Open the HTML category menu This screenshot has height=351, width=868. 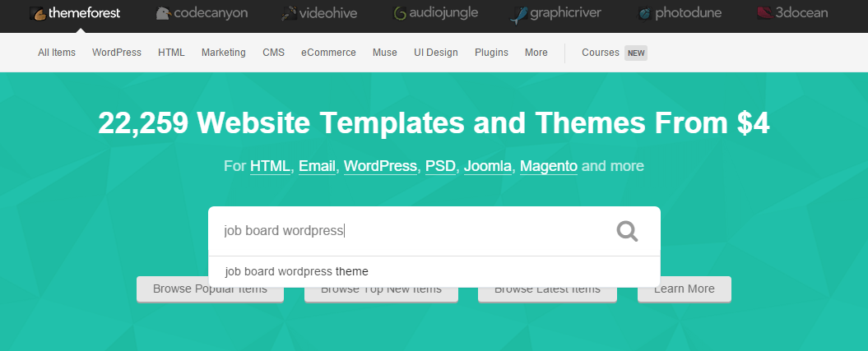pyautogui.click(x=172, y=53)
